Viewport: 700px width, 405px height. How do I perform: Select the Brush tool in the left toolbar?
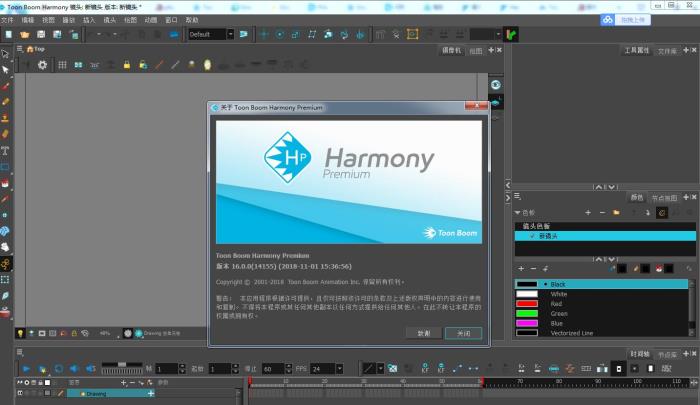5,86
